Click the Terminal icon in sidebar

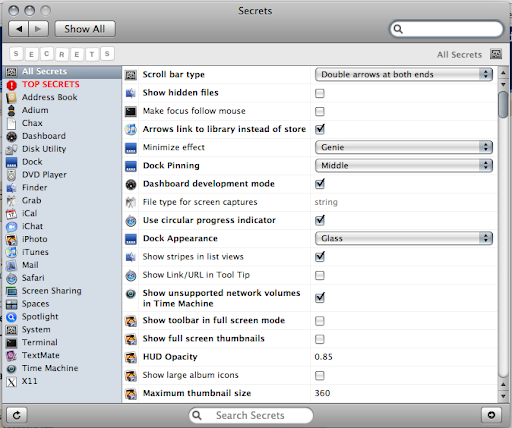[x=11, y=343]
